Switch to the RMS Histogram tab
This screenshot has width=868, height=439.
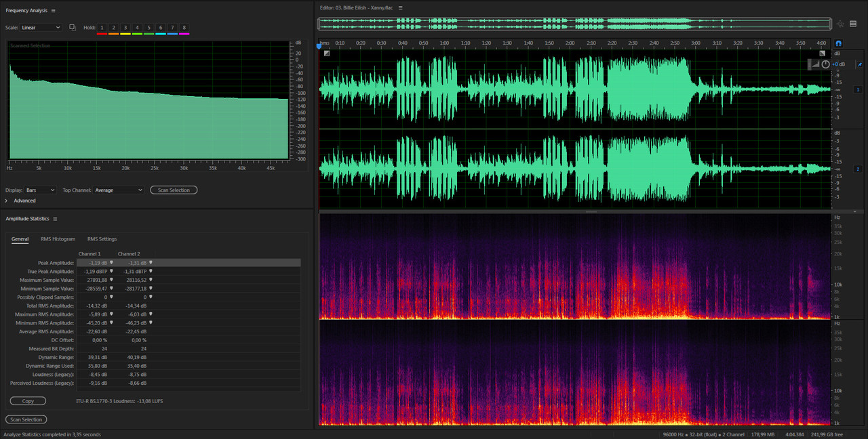coord(58,239)
